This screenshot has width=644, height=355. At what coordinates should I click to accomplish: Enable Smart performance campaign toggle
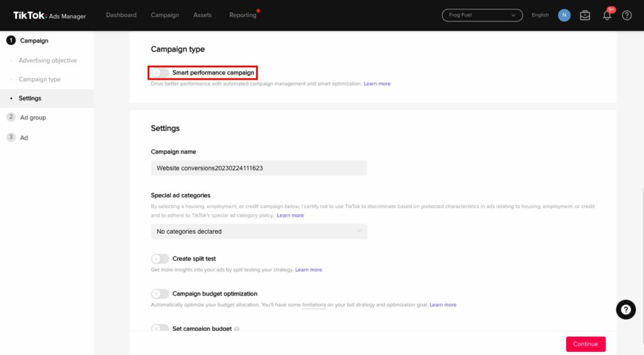160,73
